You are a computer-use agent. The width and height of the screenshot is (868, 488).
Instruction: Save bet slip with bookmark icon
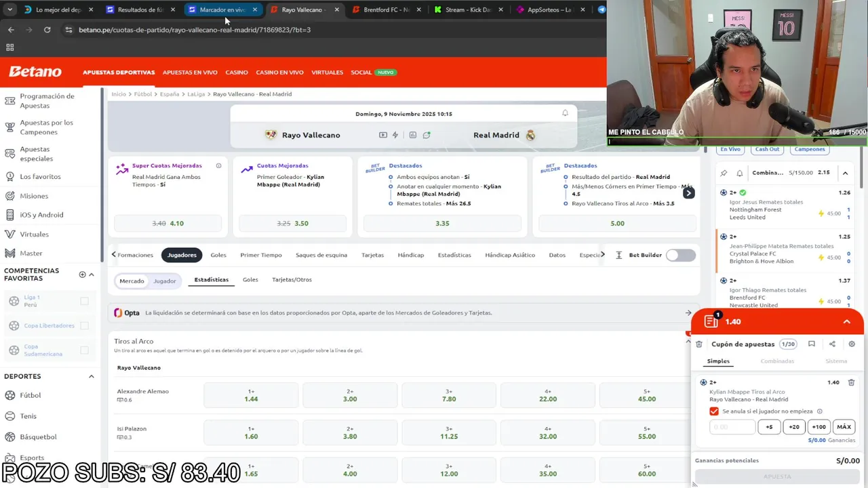click(x=812, y=344)
